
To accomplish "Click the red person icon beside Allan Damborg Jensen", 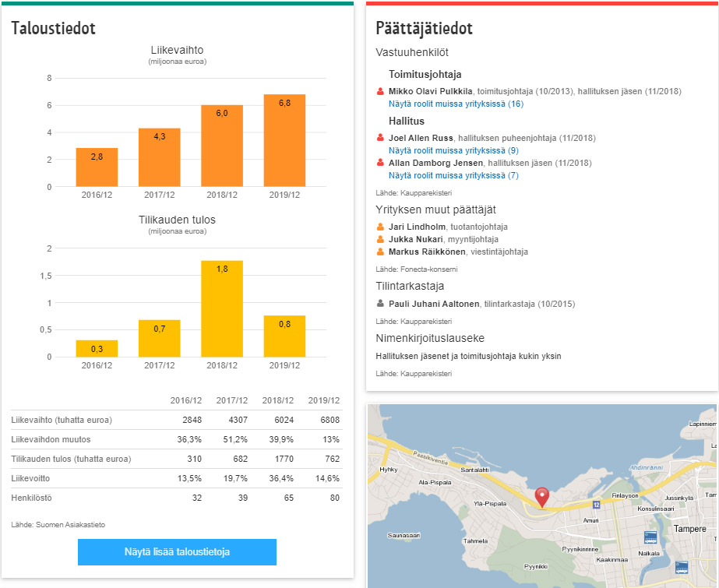I will point(380,163).
